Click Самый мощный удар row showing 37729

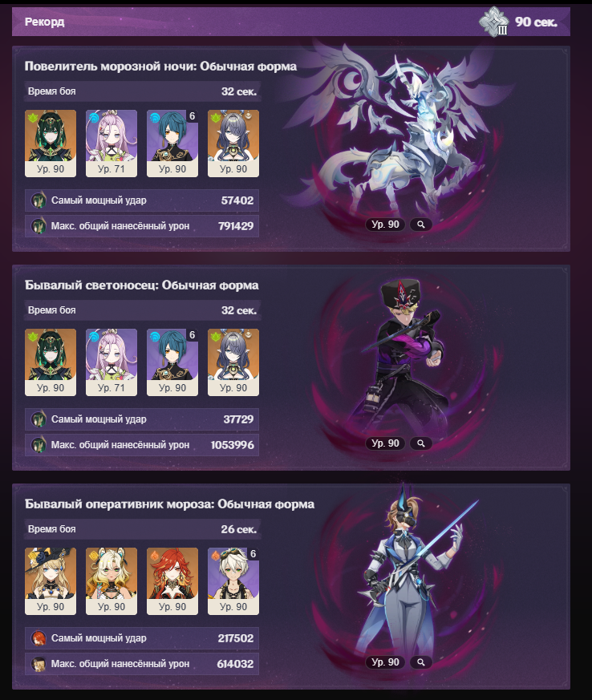coord(142,419)
